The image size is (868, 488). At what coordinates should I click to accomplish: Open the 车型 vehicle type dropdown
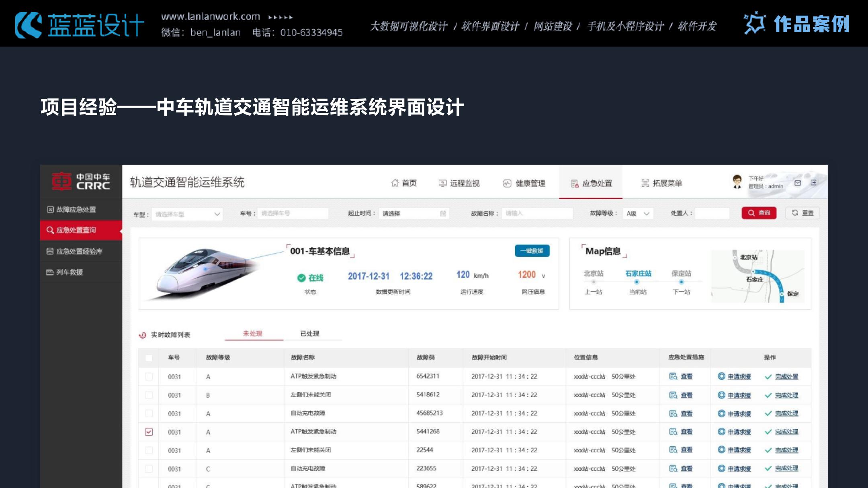point(187,214)
